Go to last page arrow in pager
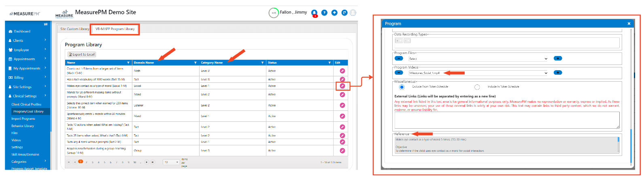Screen dimensions: 644x179 [153, 162]
